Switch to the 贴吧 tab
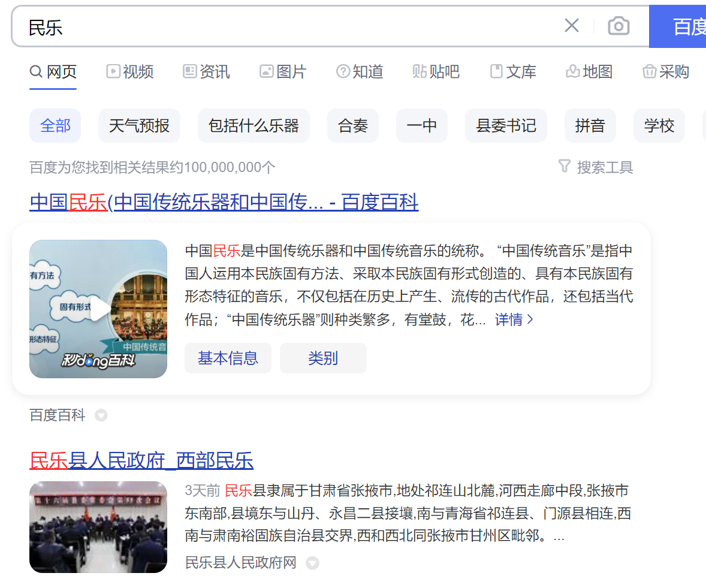Image resolution: width=706 pixels, height=588 pixels. [436, 71]
